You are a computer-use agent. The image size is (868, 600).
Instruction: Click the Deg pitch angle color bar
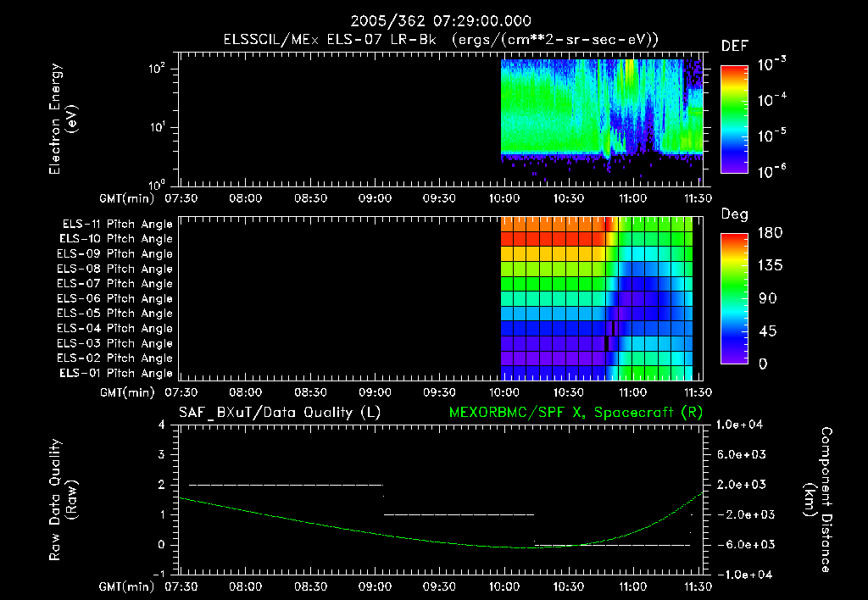pyautogui.click(x=734, y=298)
